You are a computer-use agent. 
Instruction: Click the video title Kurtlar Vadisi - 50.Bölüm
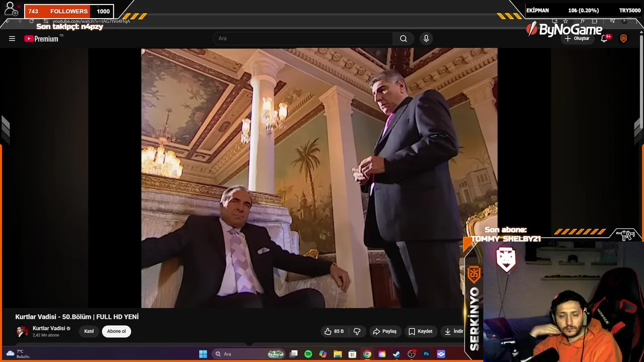77,317
